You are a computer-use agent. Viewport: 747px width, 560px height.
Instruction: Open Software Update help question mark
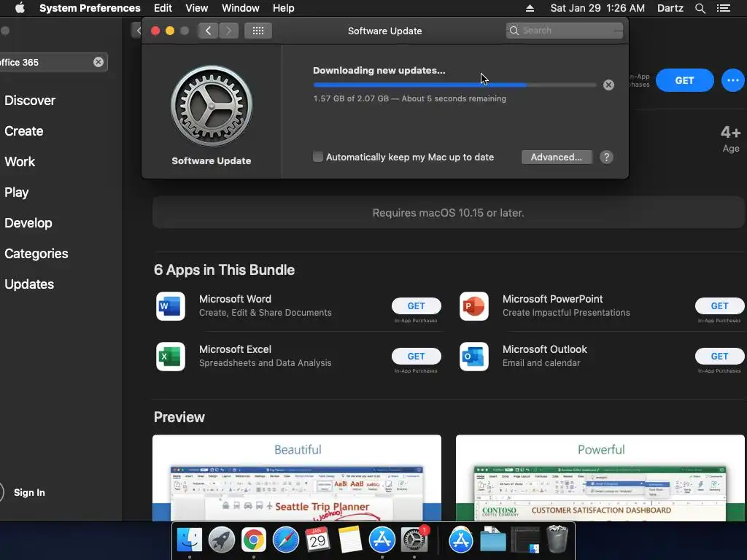coord(606,157)
